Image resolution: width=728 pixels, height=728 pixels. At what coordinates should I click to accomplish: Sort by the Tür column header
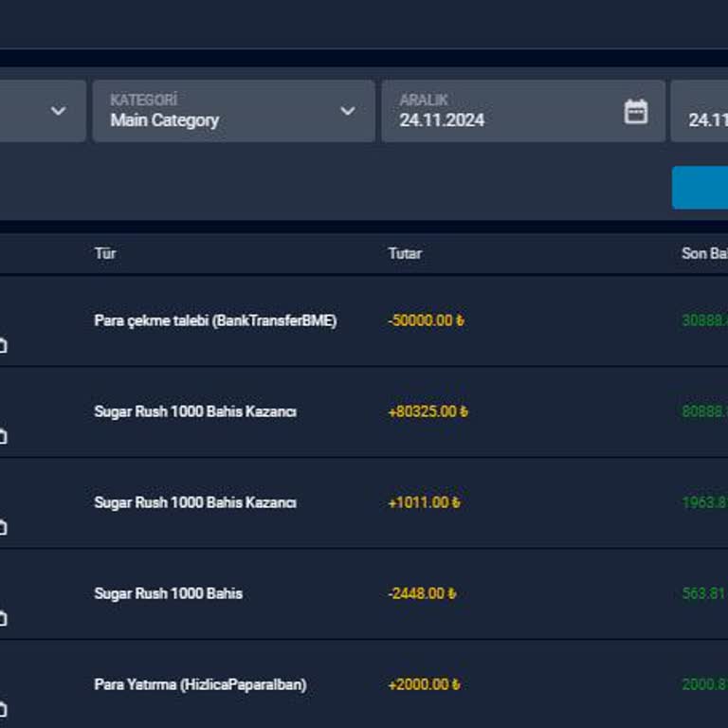coord(105,253)
